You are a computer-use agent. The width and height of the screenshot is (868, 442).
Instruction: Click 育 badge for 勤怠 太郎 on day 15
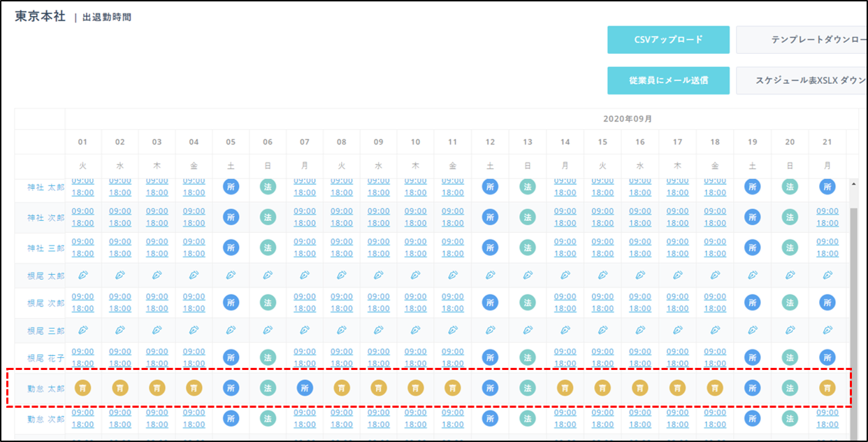(602, 387)
